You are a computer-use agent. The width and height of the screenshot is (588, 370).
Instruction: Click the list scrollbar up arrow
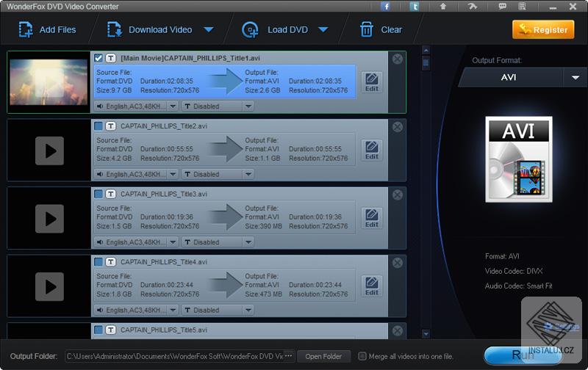(x=426, y=50)
